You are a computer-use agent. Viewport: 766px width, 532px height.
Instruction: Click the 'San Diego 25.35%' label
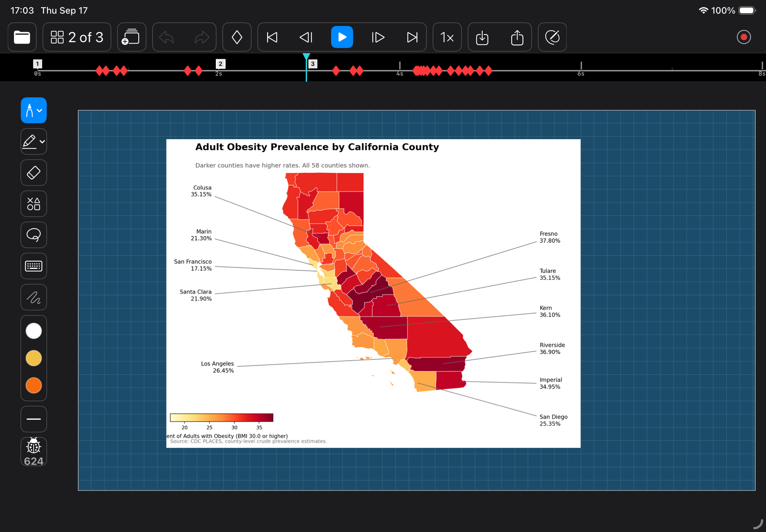pos(553,420)
